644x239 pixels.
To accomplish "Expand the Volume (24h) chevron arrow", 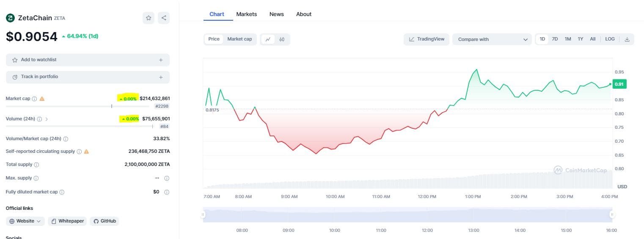I will point(47,119).
